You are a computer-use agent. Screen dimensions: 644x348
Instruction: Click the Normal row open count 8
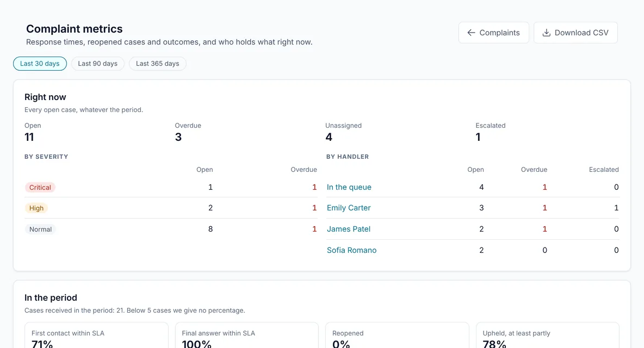(210, 229)
